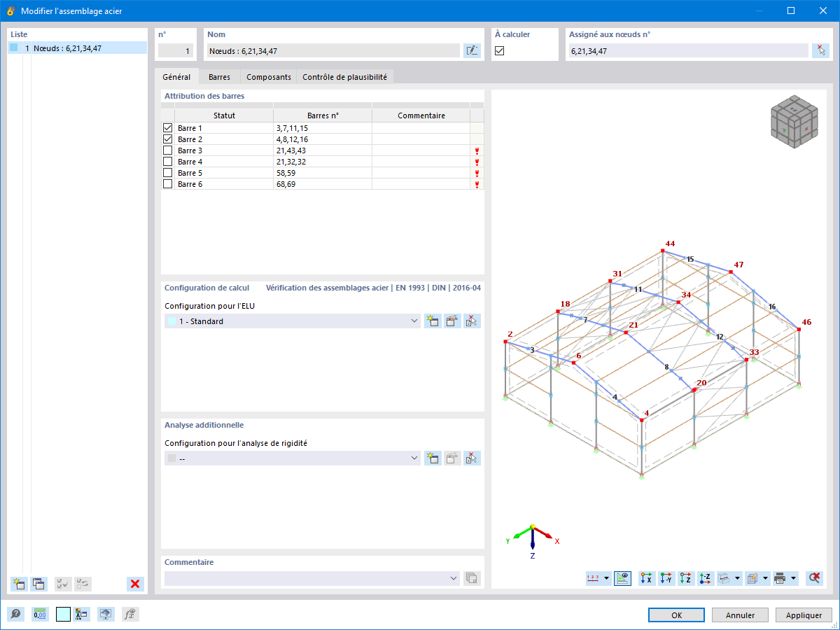Delete the joint using the red X icon
The height and width of the screenshot is (630, 840).
[x=135, y=583]
